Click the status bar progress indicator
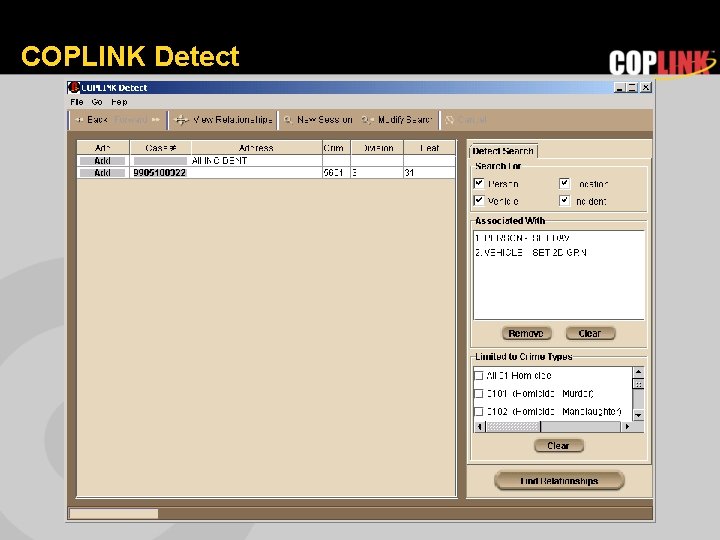Image resolution: width=720 pixels, height=540 pixels. (x=113, y=513)
